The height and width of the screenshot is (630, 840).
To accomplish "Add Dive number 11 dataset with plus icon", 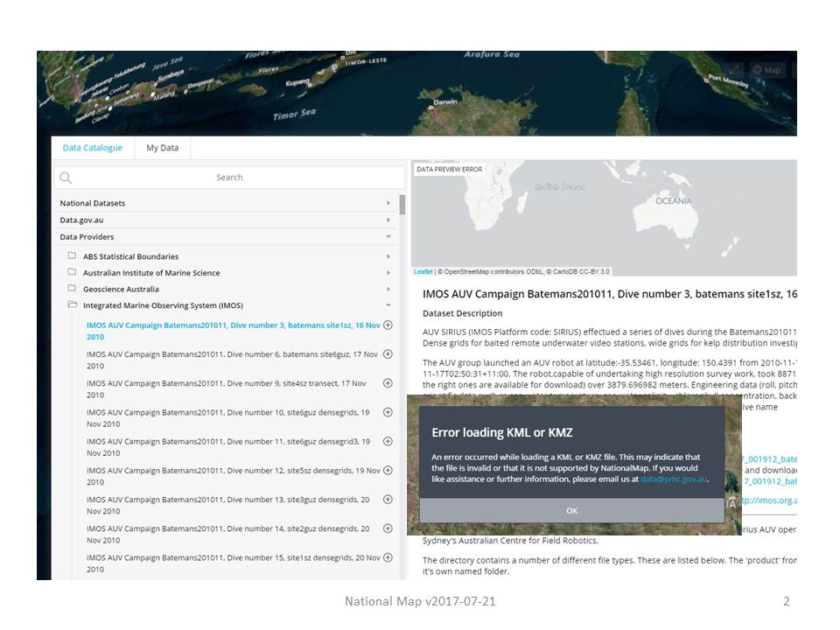I will pyautogui.click(x=388, y=441).
